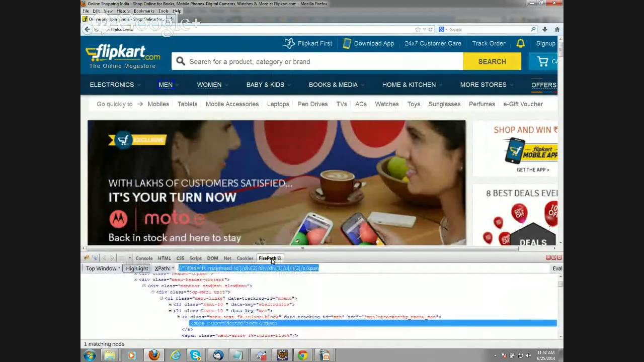Open notifications with the bell icon
The width and height of the screenshot is (644, 362).
tap(521, 43)
